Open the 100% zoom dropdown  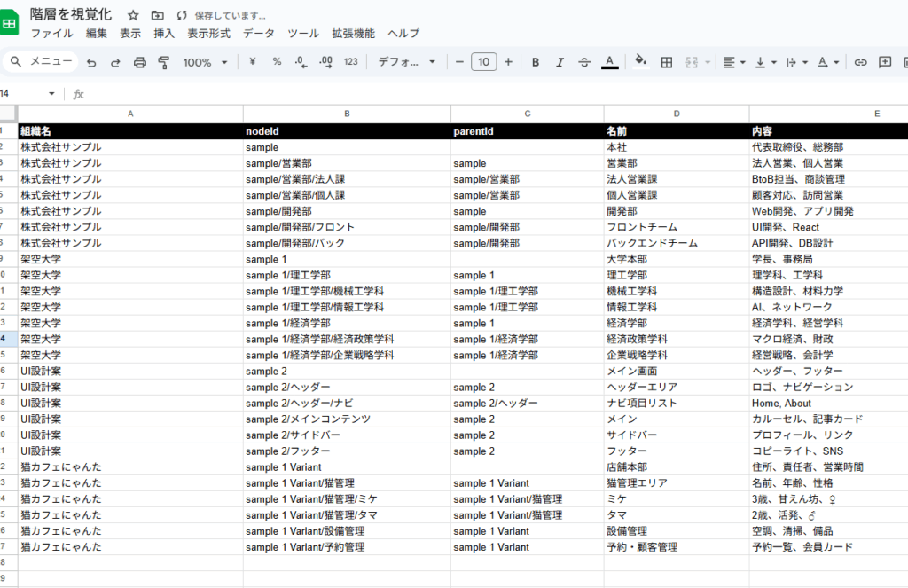[205, 62]
